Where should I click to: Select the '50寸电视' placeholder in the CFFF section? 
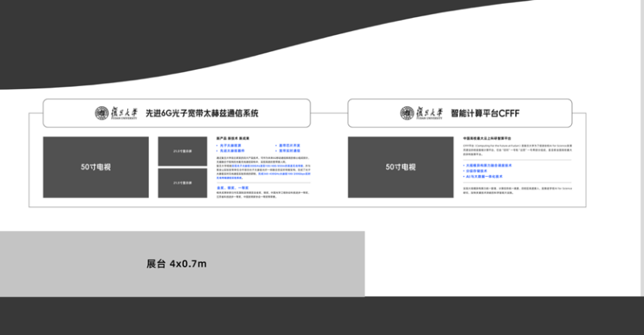(x=400, y=167)
